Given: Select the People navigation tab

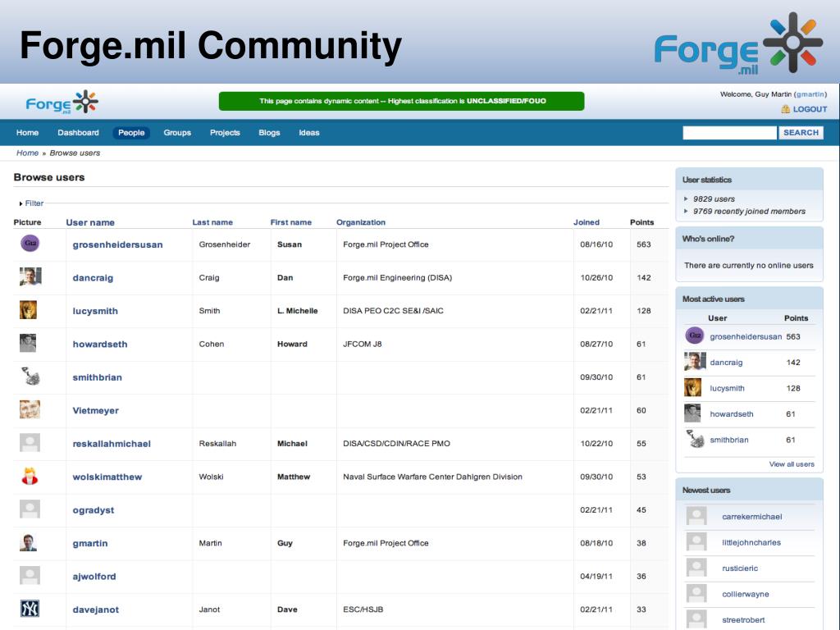Looking at the screenshot, I should (x=131, y=133).
